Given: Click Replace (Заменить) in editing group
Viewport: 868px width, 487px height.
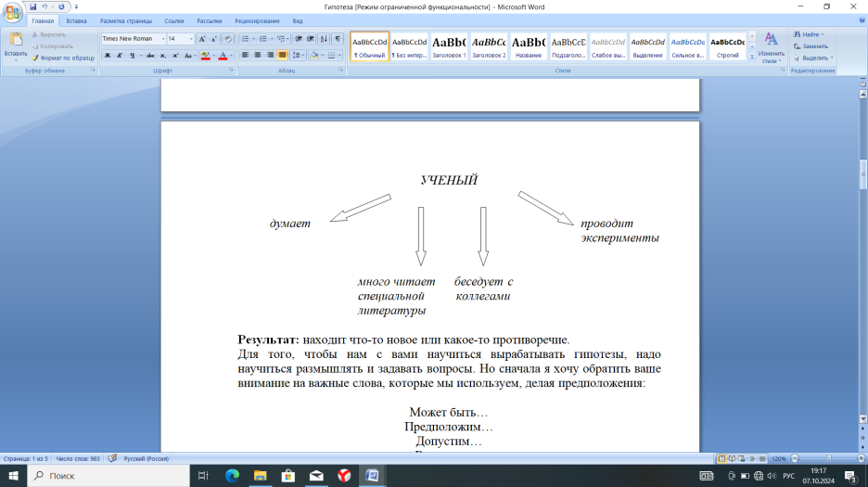Looking at the screenshot, I should (x=811, y=46).
